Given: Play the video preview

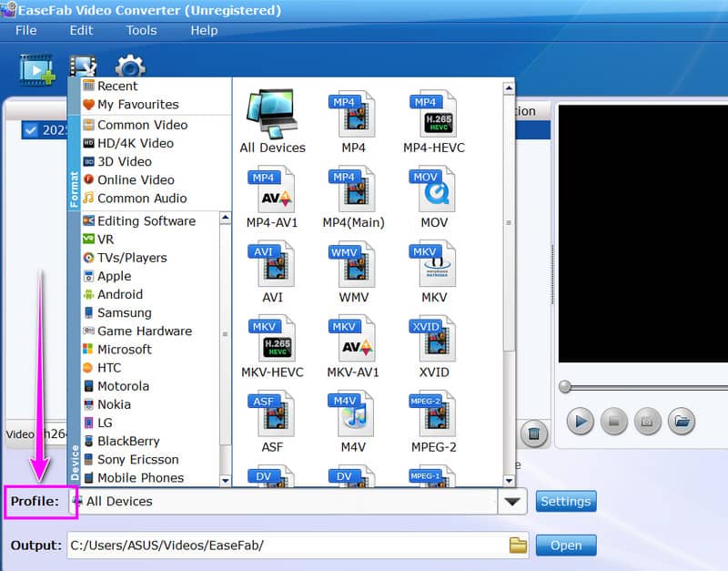Looking at the screenshot, I should (581, 422).
